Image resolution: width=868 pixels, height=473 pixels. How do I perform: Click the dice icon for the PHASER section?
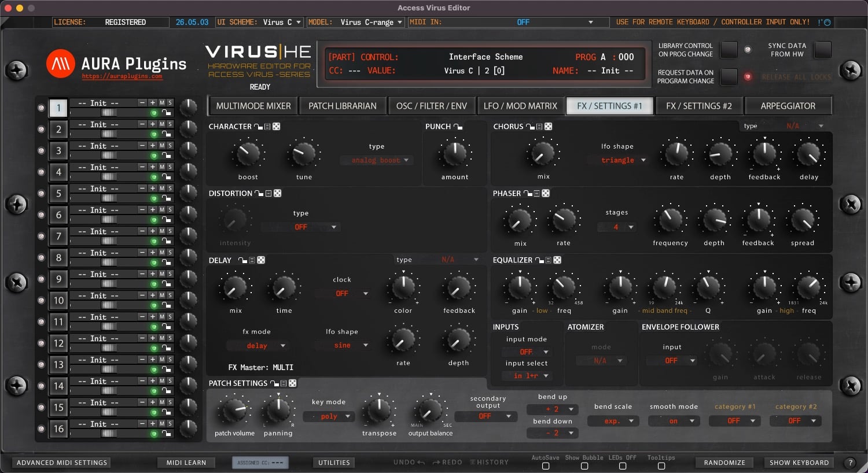pos(546,194)
